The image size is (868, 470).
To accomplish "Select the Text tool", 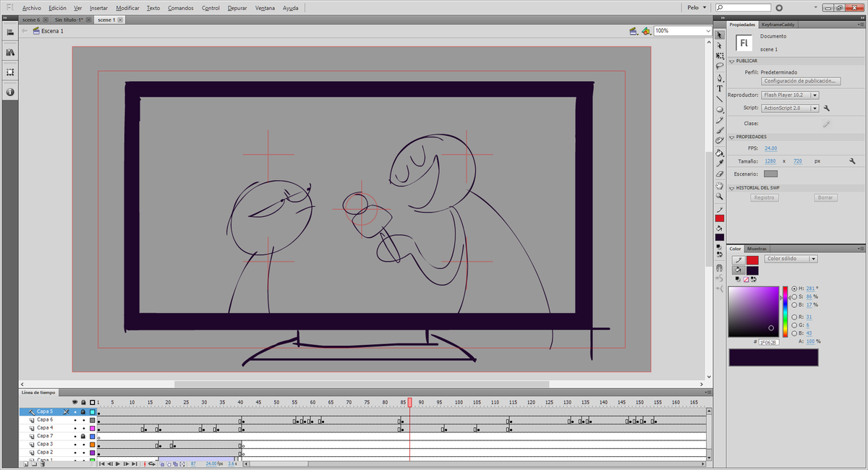I will 719,88.
